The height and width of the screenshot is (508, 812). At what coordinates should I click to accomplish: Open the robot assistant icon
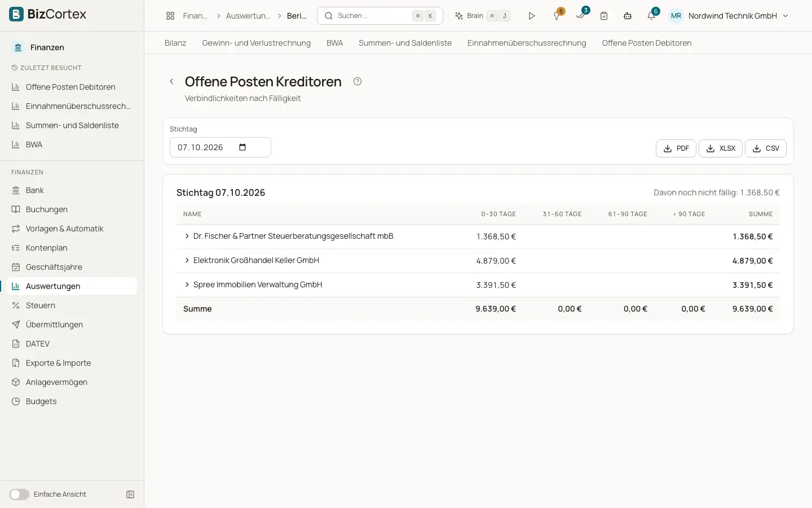pos(628,16)
